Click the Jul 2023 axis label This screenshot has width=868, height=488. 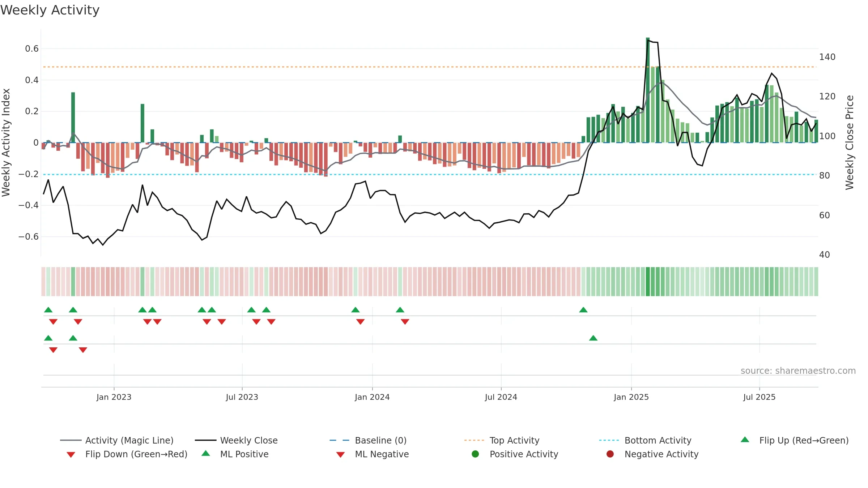pos(242,397)
